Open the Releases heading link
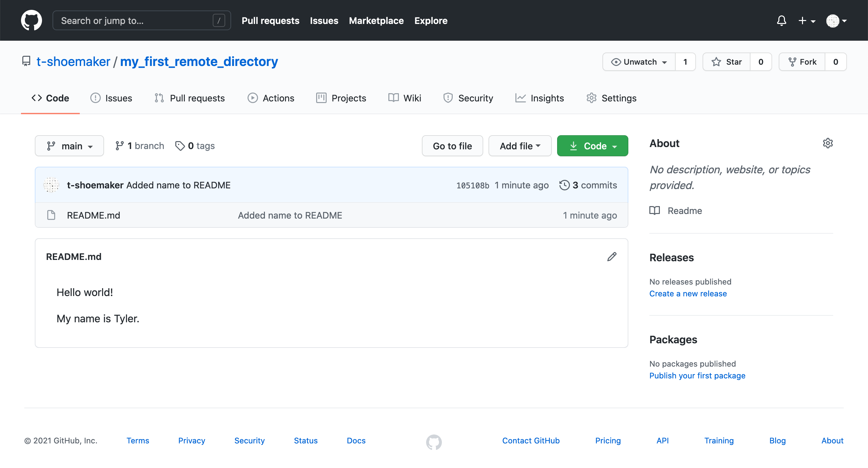This screenshot has width=868, height=468. coord(671,257)
